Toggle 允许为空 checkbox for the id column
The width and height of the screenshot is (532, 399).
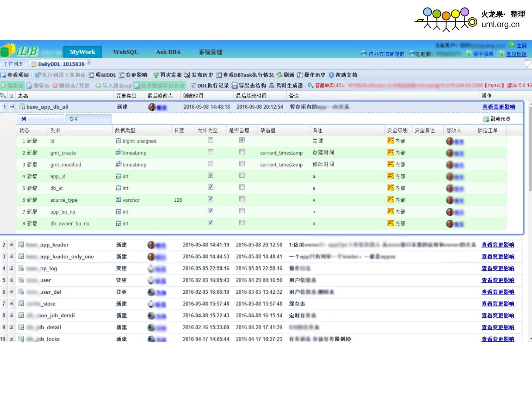[x=211, y=140]
